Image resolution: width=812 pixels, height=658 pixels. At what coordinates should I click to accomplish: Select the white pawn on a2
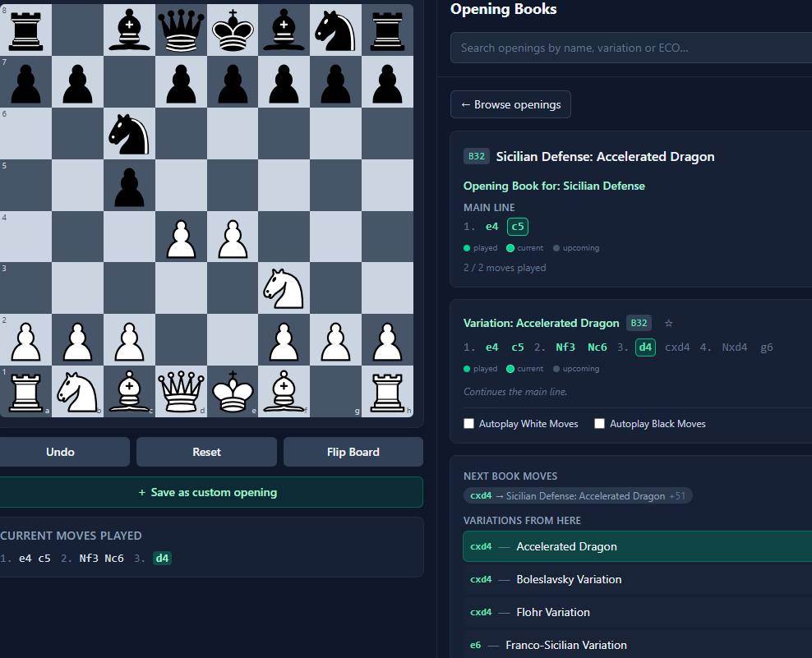(26, 340)
